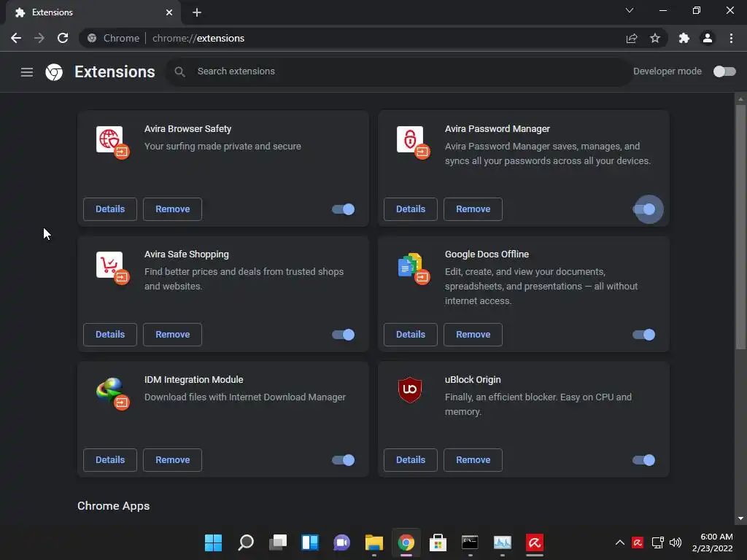Open the Windows Start menu
Screen dimensions: 747x560
214,542
